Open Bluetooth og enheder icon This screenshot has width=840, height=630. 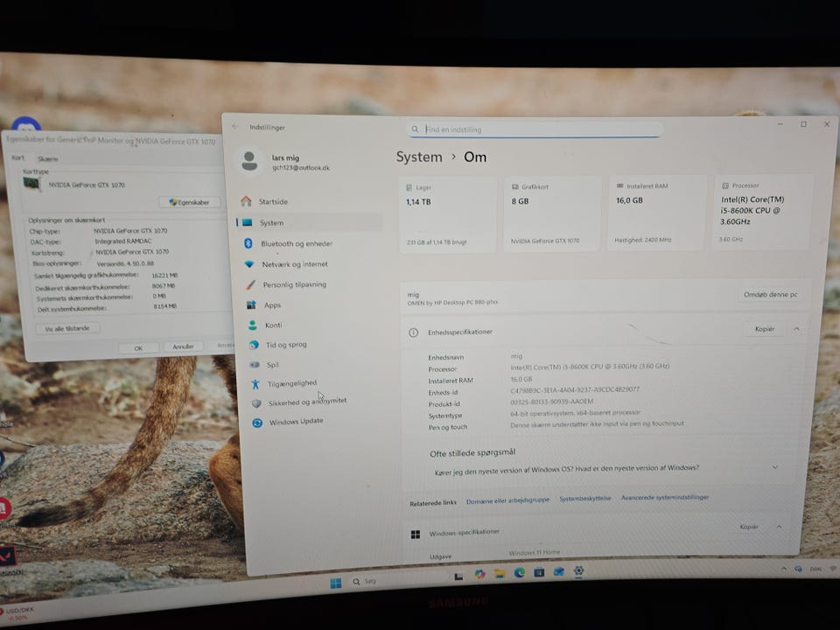tap(248, 243)
